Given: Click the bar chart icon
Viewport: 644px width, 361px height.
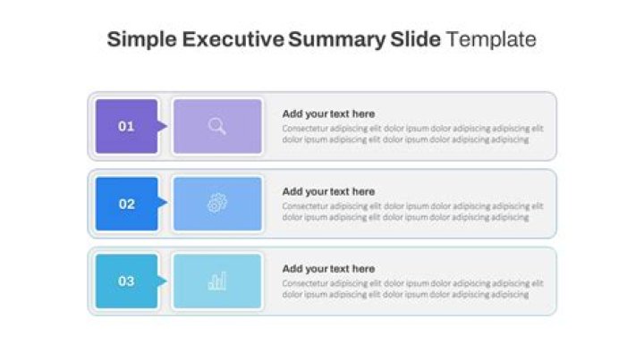Looking at the screenshot, I should point(217,281).
